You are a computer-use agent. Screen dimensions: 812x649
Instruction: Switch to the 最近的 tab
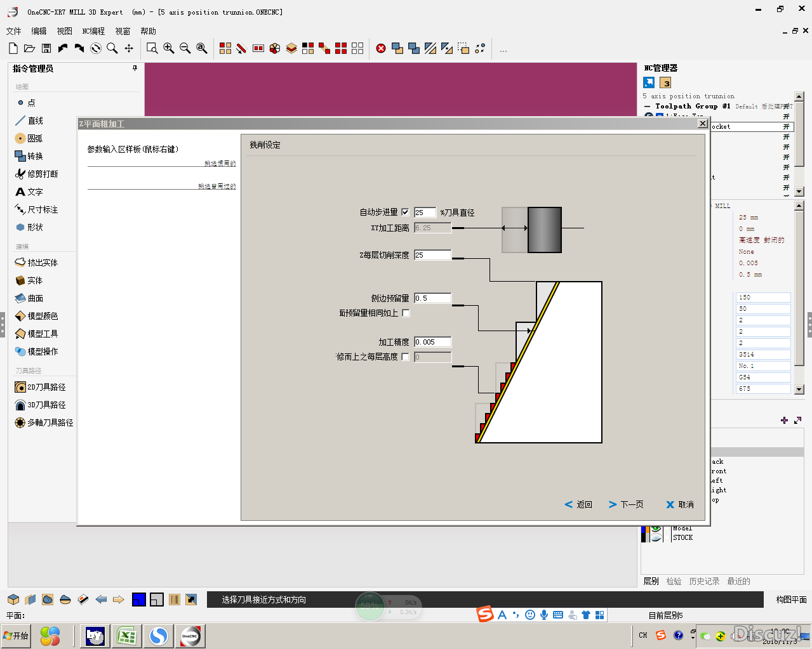(738, 581)
